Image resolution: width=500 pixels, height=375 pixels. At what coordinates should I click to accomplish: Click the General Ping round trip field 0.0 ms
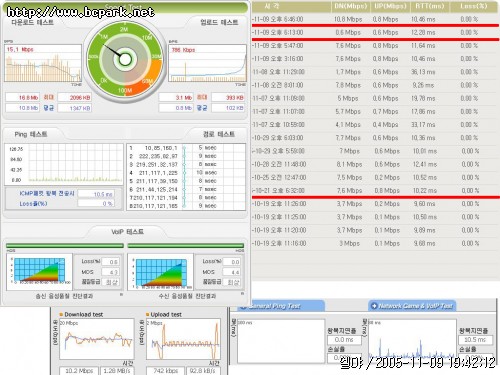tap(344, 340)
